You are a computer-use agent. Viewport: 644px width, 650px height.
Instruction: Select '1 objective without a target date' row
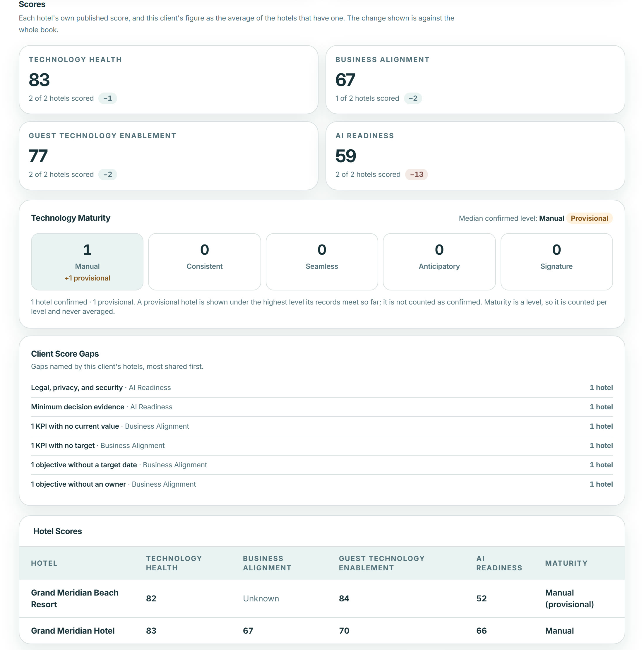322,465
